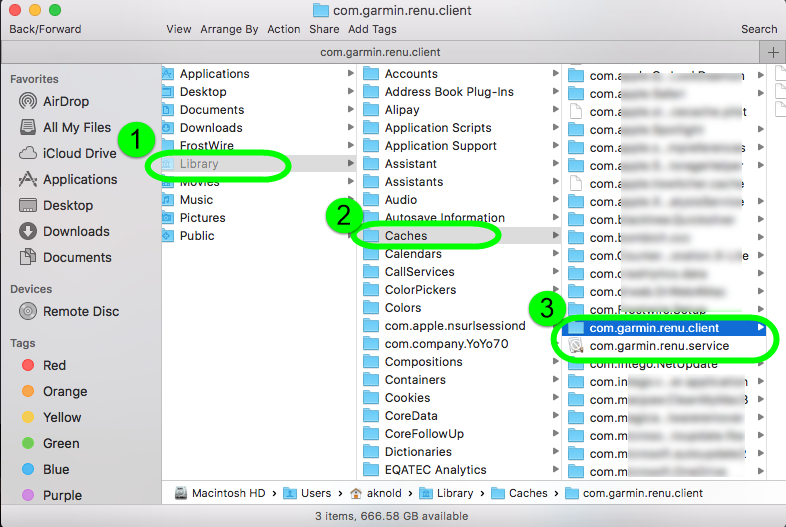Open the View toolbar menu
The image size is (786, 527).
pos(179,29)
